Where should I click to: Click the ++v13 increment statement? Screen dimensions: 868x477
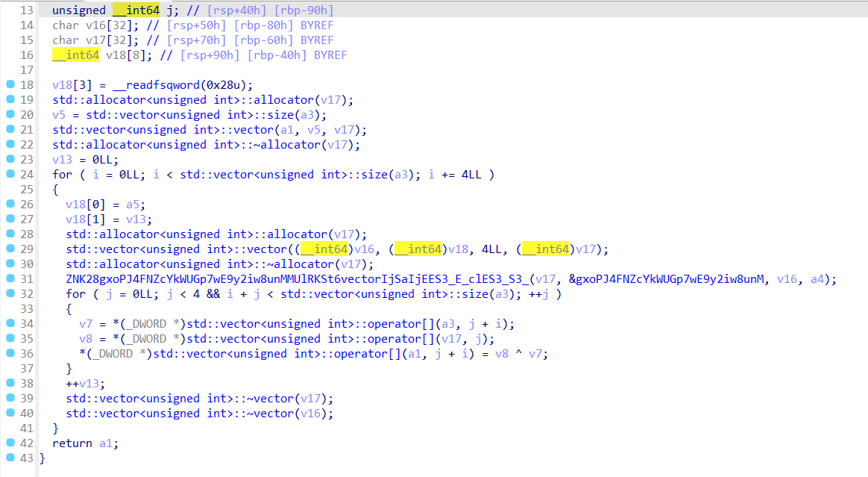click(85, 384)
